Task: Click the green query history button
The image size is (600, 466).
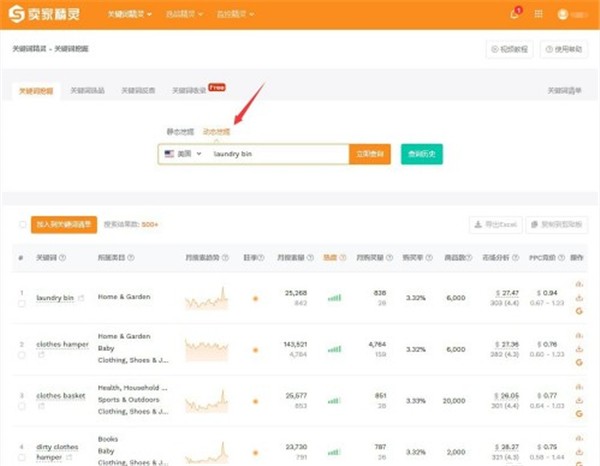Action: click(x=422, y=154)
